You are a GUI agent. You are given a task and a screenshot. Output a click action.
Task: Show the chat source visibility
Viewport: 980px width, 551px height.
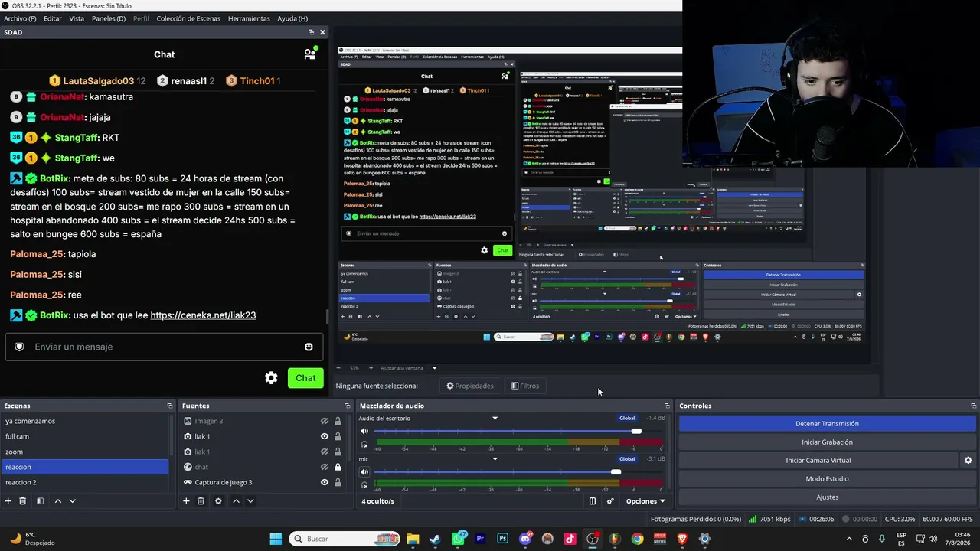click(x=325, y=467)
